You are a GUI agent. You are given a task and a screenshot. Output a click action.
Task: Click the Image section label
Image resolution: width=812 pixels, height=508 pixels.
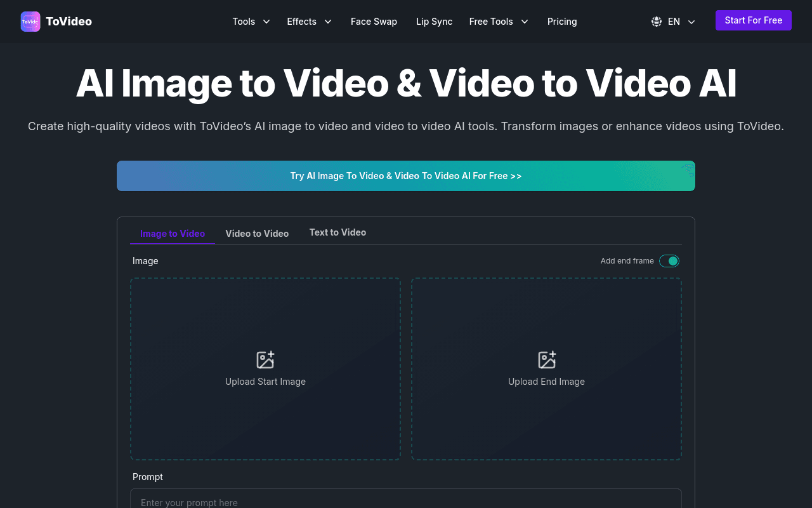click(145, 261)
